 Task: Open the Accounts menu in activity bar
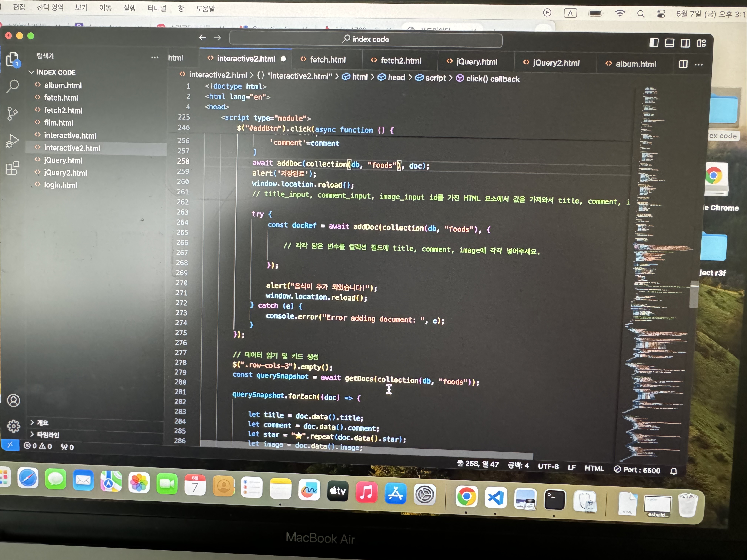[x=14, y=400]
